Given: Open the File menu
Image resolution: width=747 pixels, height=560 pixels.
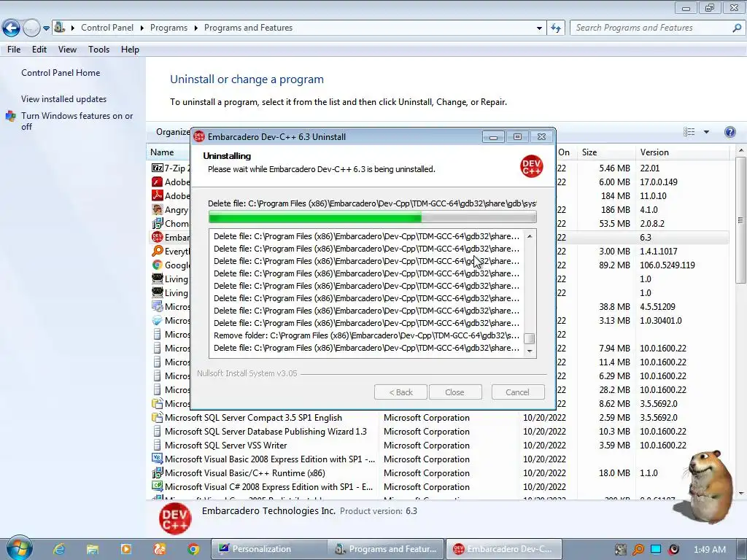Looking at the screenshot, I should click(14, 50).
